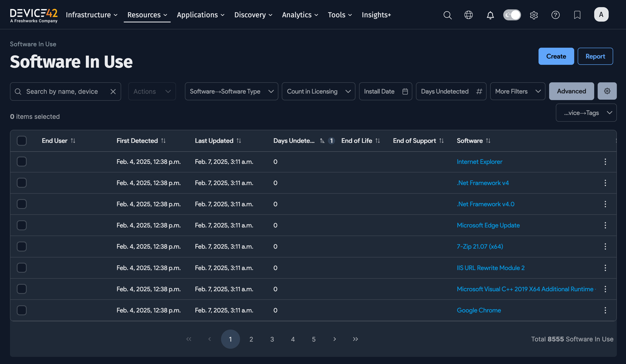This screenshot has height=364, width=626.
Task: Open the user avatar A menu
Action: (601, 14)
